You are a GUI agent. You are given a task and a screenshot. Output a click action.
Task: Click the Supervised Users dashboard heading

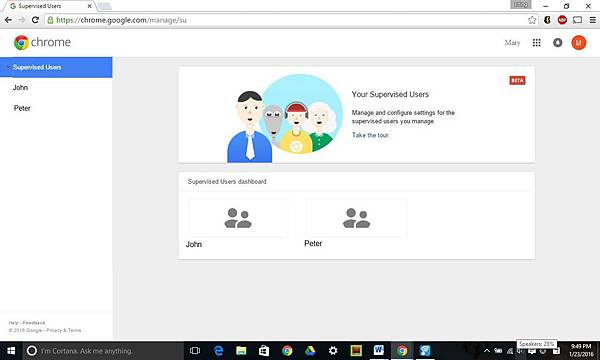227,182
